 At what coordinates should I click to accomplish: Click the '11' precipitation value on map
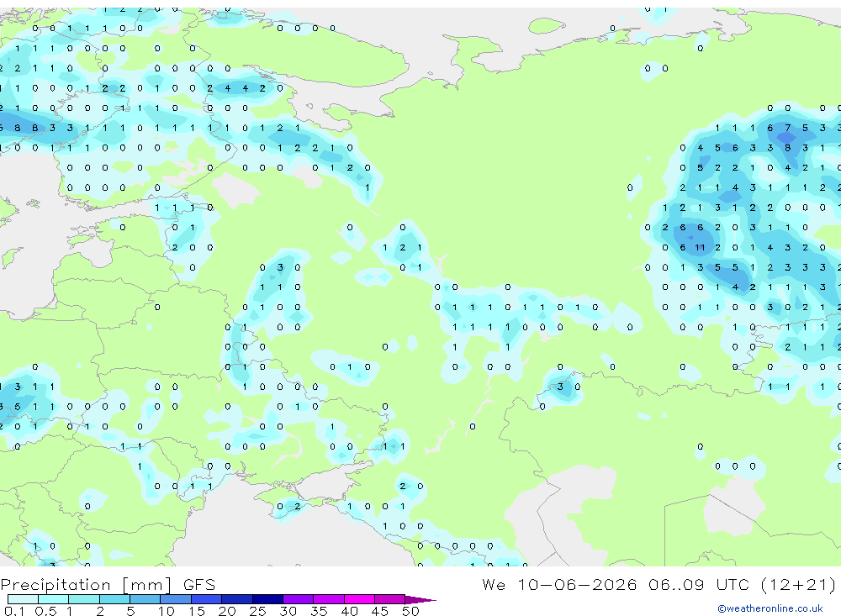click(x=700, y=248)
